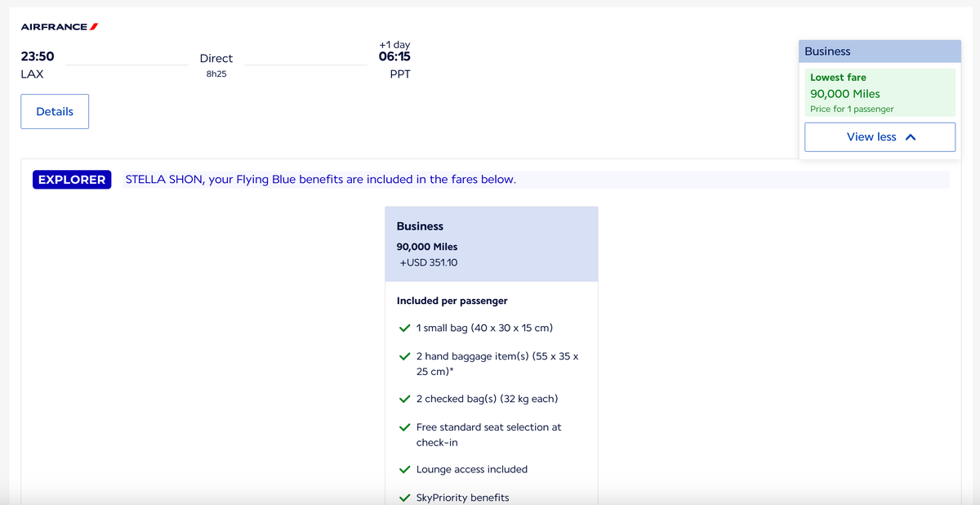Screen dimensions: 980x505
Task: Select the Business fare card header with +USD 351.10
Action: pos(492,244)
